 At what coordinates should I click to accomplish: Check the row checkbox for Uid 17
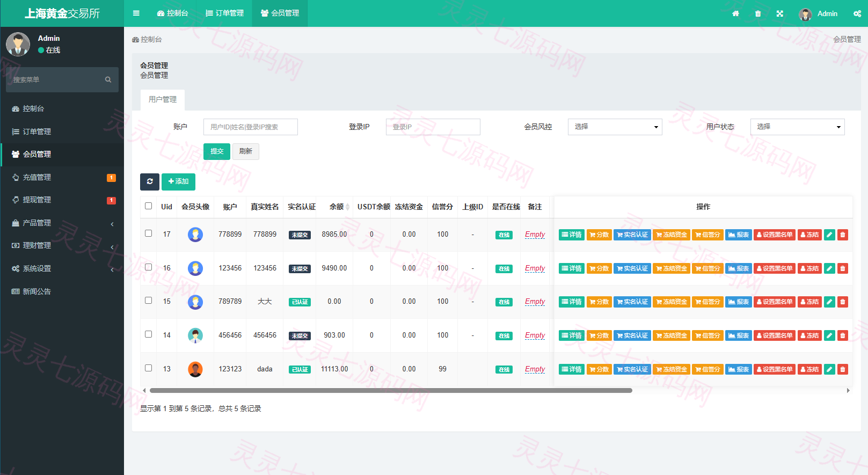(149, 233)
